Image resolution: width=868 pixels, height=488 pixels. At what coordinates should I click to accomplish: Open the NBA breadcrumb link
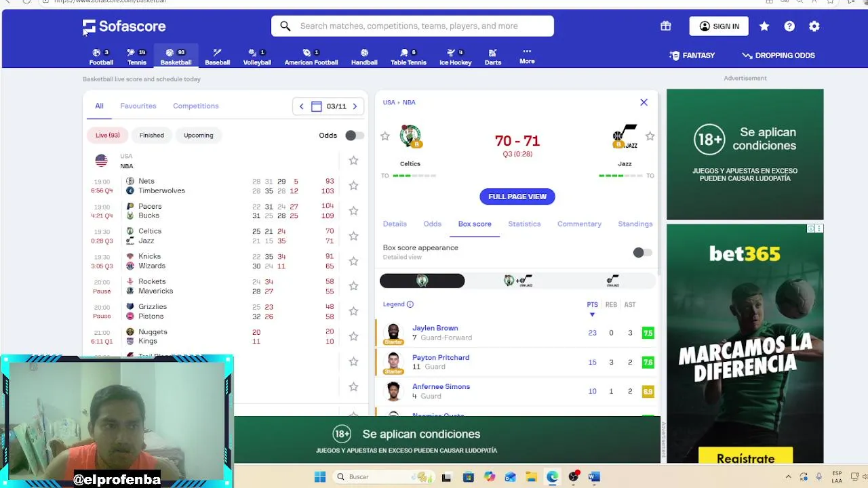coord(409,102)
